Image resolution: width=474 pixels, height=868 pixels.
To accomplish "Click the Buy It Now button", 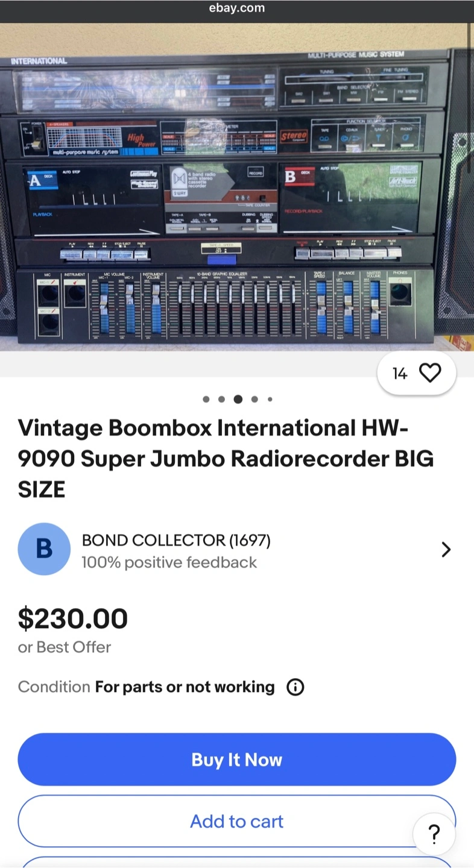I will click(x=237, y=759).
